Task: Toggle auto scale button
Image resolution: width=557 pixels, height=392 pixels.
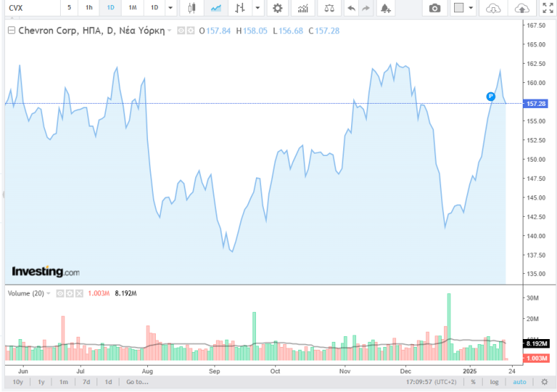Action: (519, 382)
